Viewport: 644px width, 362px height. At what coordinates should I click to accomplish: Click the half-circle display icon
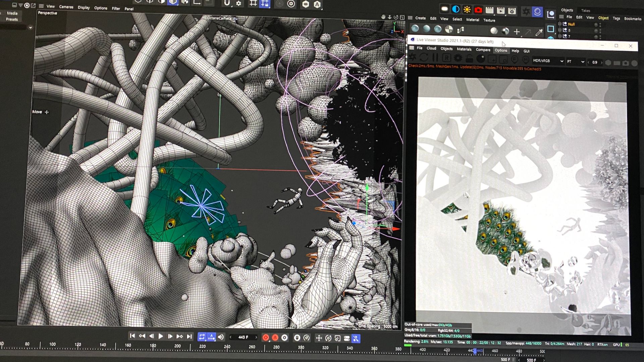(x=455, y=9)
